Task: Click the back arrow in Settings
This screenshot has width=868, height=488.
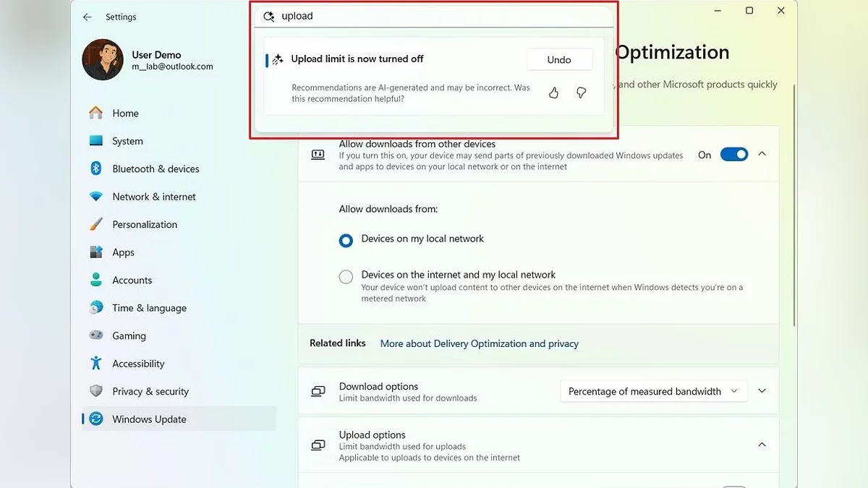Action: click(x=87, y=17)
